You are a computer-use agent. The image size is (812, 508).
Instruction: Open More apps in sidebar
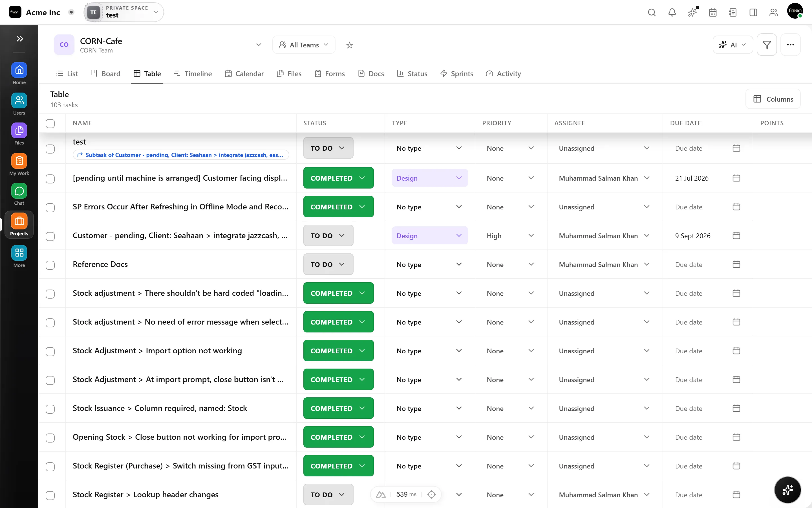[19, 256]
